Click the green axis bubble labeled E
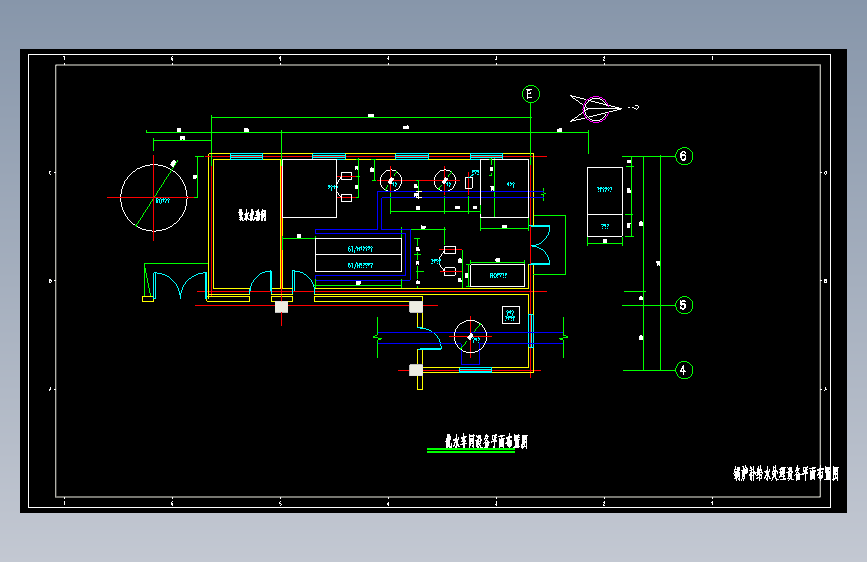The width and height of the screenshot is (867, 562). [x=530, y=94]
